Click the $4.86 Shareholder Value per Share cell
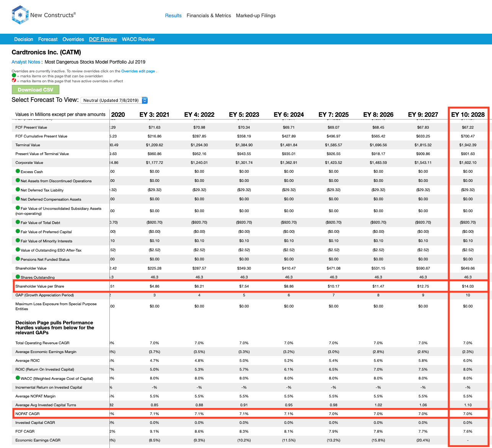 [x=155, y=286]
